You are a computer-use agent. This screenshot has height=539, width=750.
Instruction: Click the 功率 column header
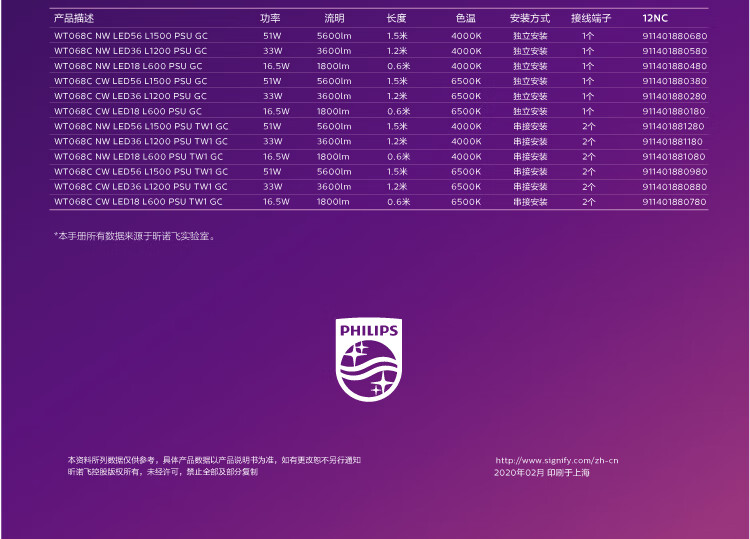(x=270, y=19)
